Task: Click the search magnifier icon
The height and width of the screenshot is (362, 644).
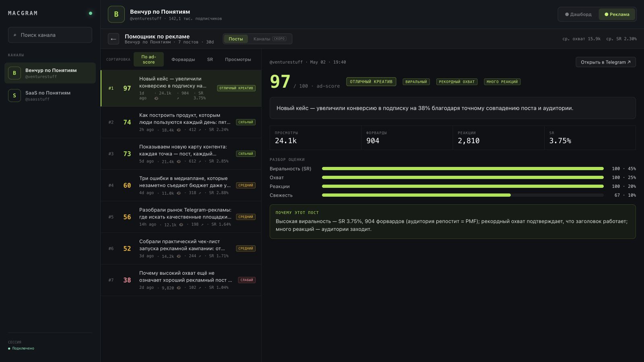Action: pyautogui.click(x=15, y=35)
